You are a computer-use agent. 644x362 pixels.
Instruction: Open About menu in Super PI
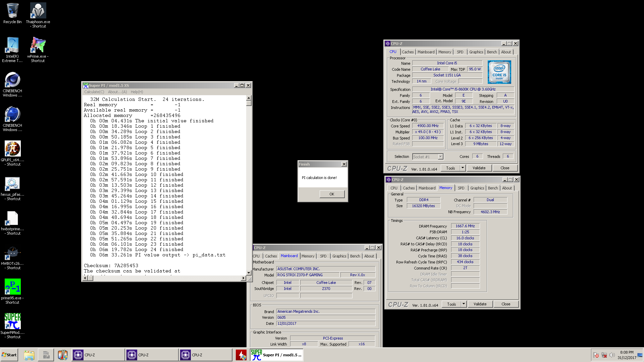point(117,92)
